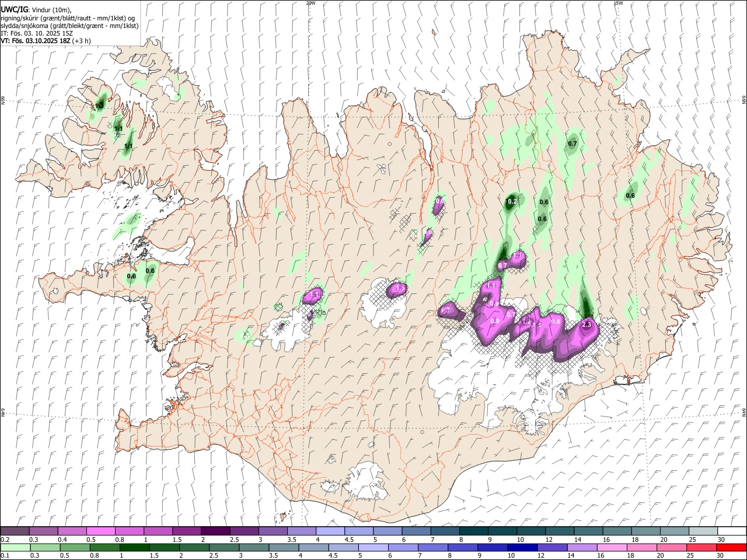Click the 0.1 label in the lower legend
This screenshot has width=747, height=560.
pos(5,555)
